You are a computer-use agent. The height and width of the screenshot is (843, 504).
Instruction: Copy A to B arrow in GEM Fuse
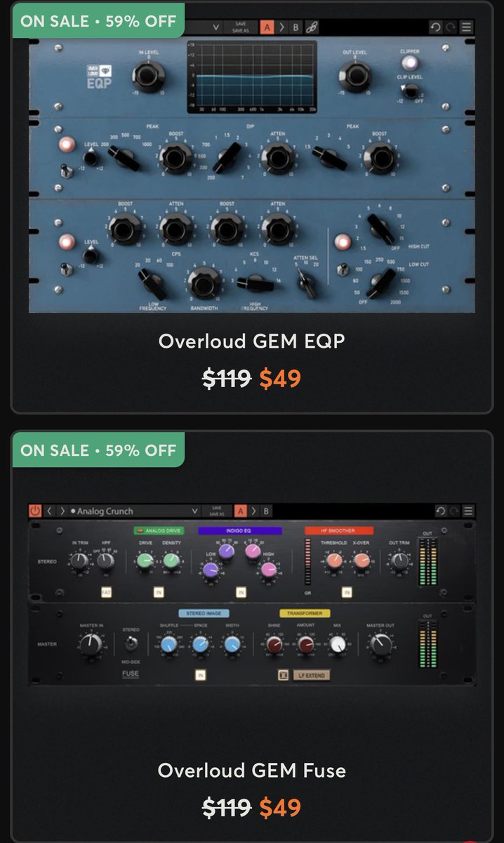click(254, 511)
